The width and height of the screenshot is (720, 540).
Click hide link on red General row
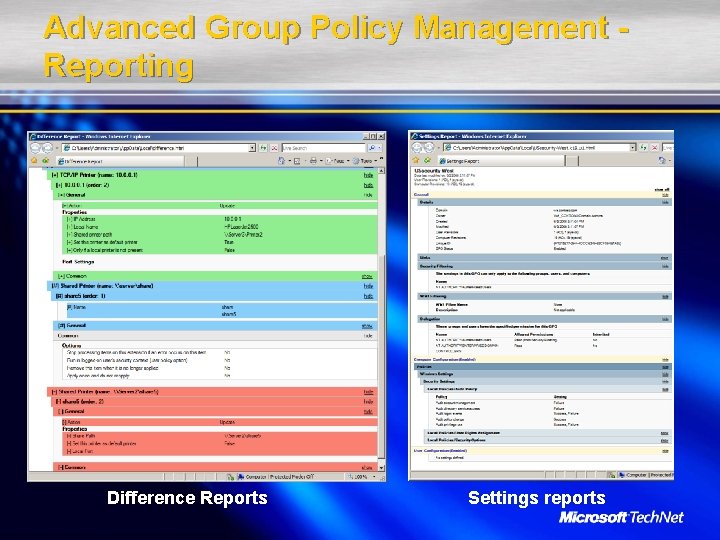point(368,411)
